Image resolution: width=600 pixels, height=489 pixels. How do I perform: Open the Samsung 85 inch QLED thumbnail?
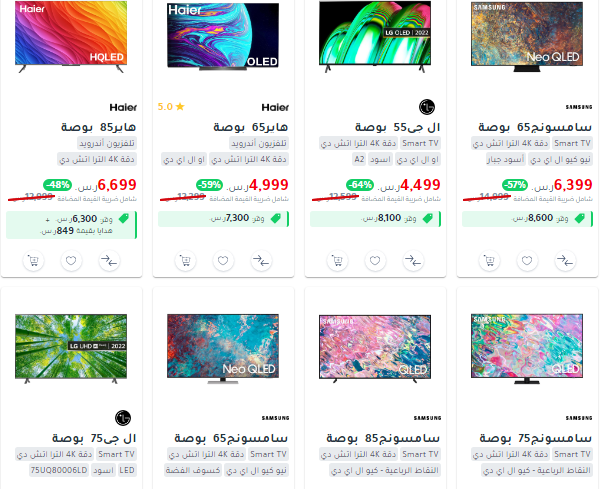(375, 349)
